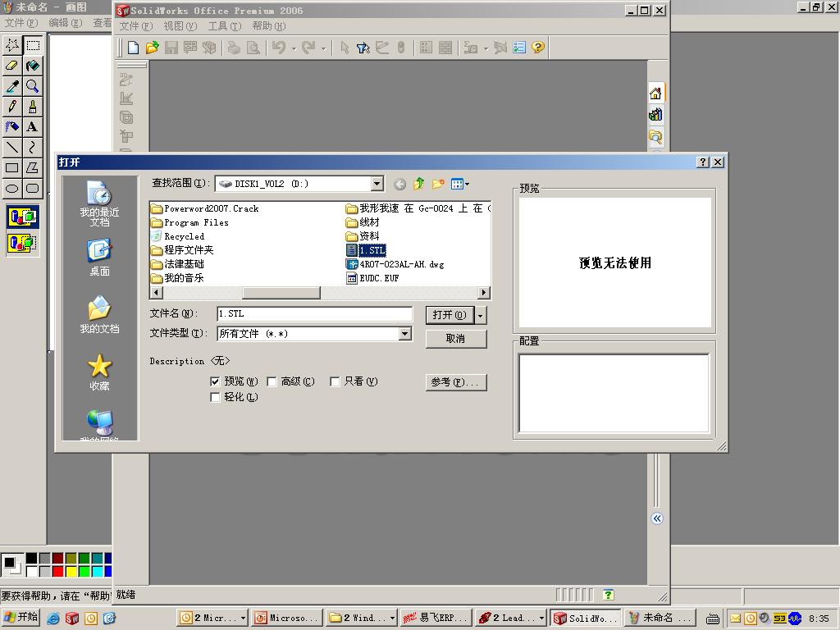Viewport: 840px width, 630px height.
Task: Select the Rectangle tool in Paint
Action: pyautogui.click(x=12, y=167)
